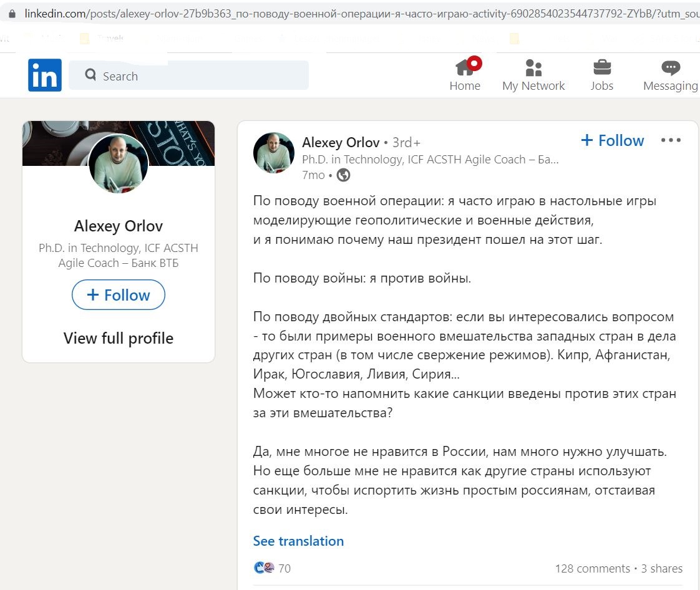The width and height of the screenshot is (700, 590).
Task: Follow the author from post header
Action: pos(612,140)
